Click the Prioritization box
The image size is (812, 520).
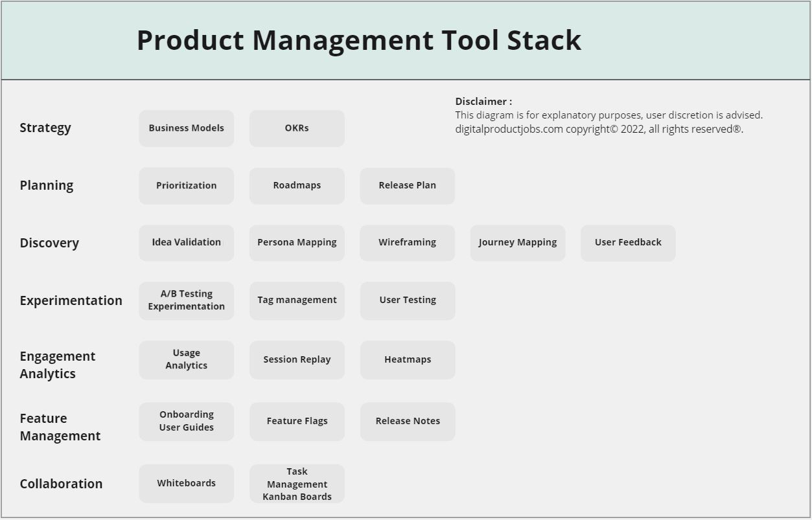186,186
